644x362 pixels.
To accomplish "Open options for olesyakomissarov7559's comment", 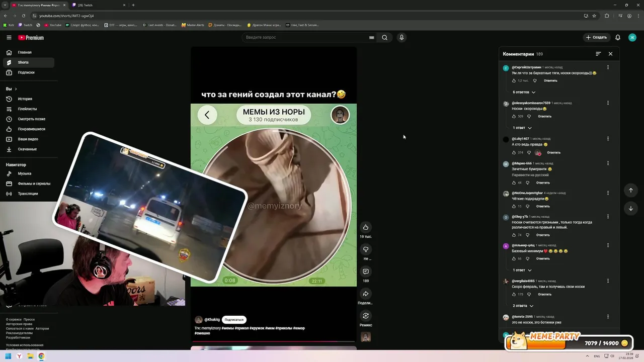I will [x=608, y=103].
